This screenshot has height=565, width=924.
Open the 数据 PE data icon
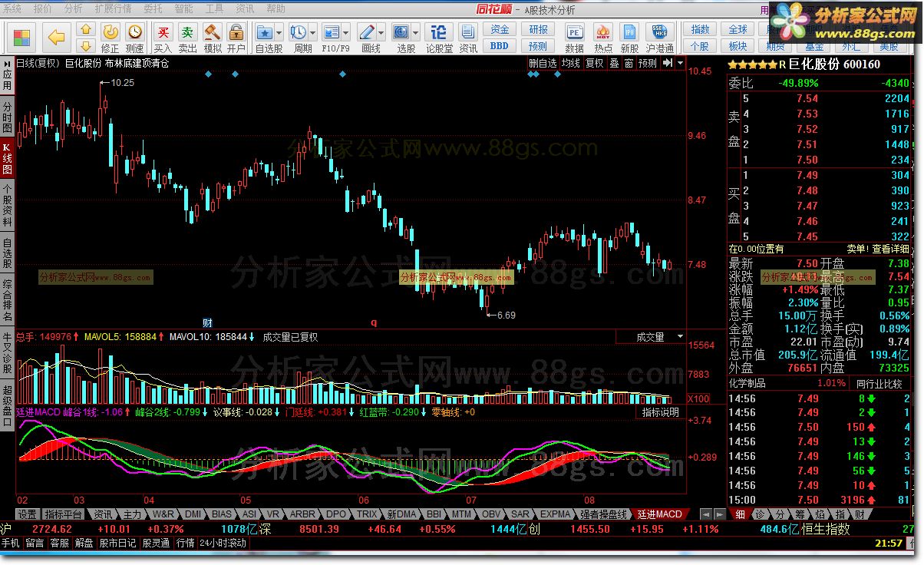coord(574,37)
